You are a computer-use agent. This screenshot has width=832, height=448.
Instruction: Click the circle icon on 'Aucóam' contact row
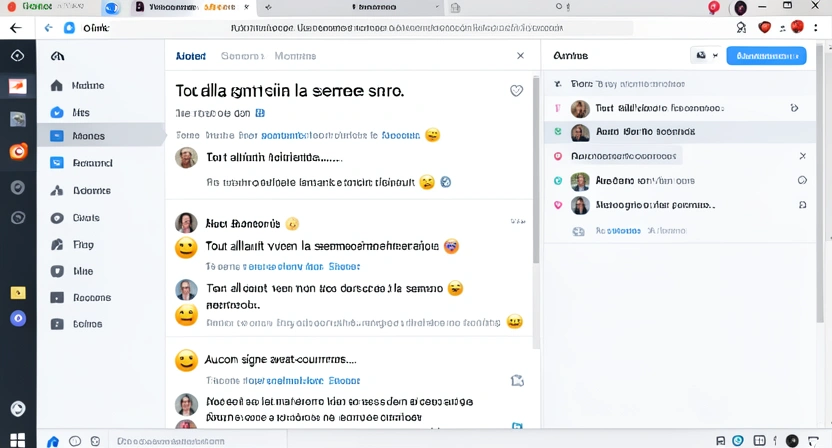[802, 180]
